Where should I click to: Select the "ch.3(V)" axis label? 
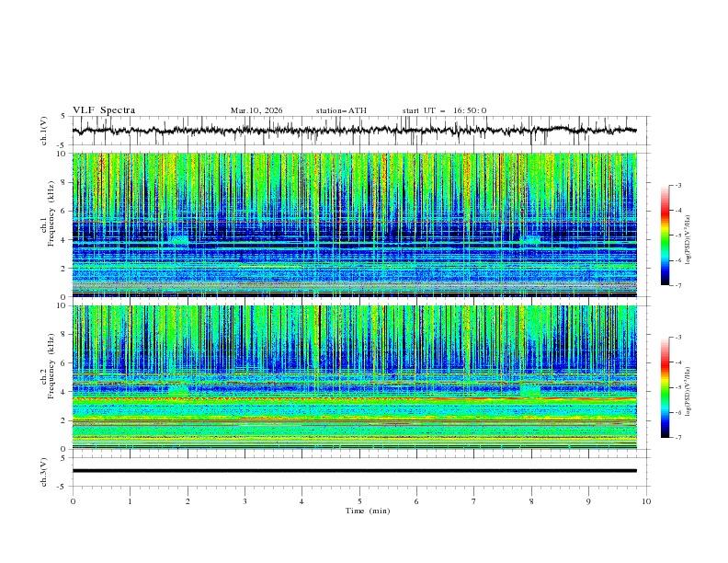pyautogui.click(x=44, y=472)
